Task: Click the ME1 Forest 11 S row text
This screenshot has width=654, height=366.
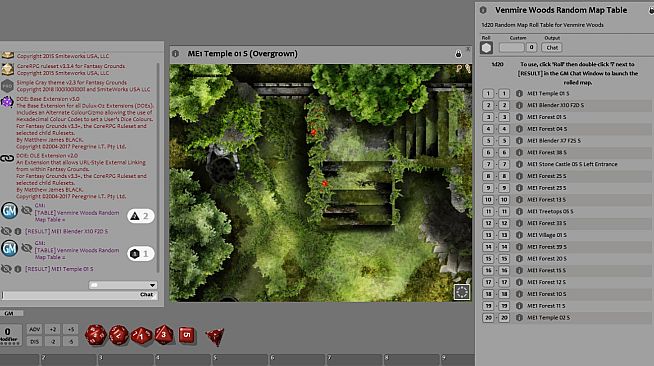Action: 546,306
